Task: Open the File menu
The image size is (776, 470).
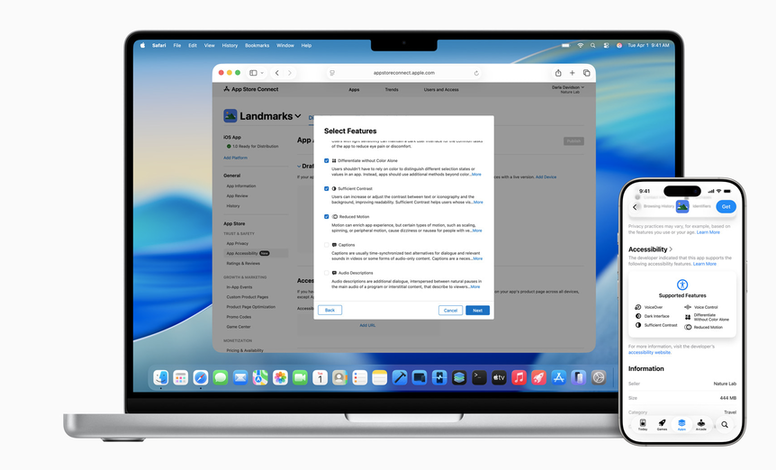Action: pyautogui.click(x=177, y=45)
